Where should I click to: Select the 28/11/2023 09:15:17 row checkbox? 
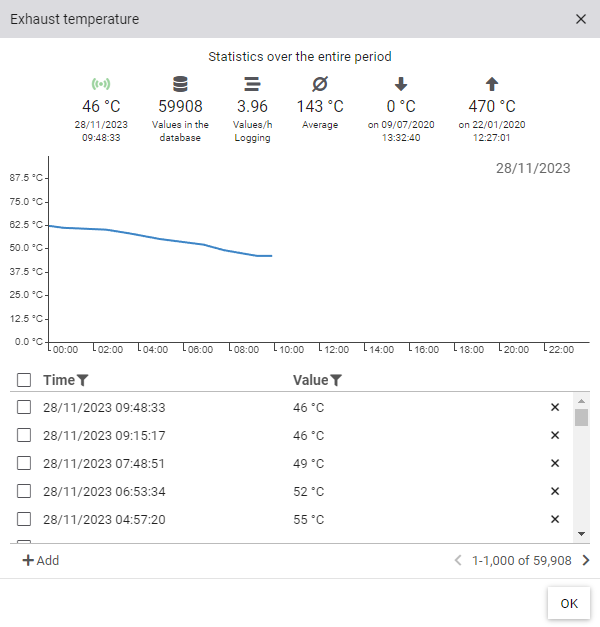(24, 435)
